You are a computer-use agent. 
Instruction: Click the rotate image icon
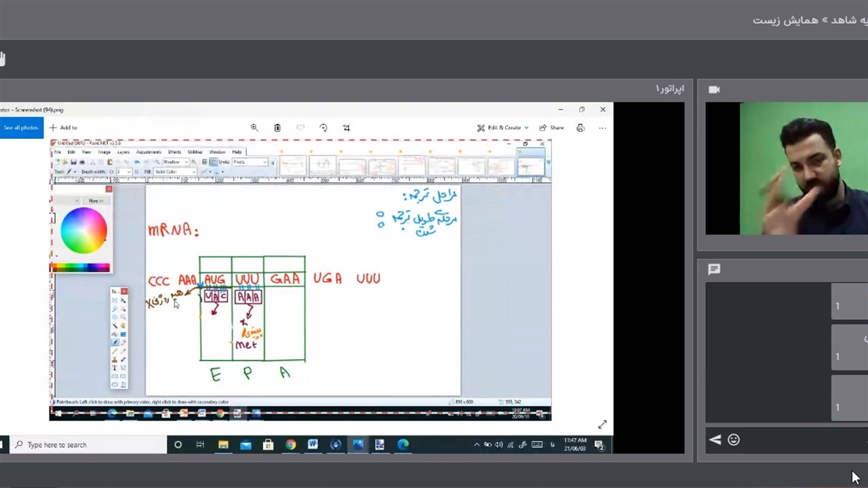pos(323,127)
